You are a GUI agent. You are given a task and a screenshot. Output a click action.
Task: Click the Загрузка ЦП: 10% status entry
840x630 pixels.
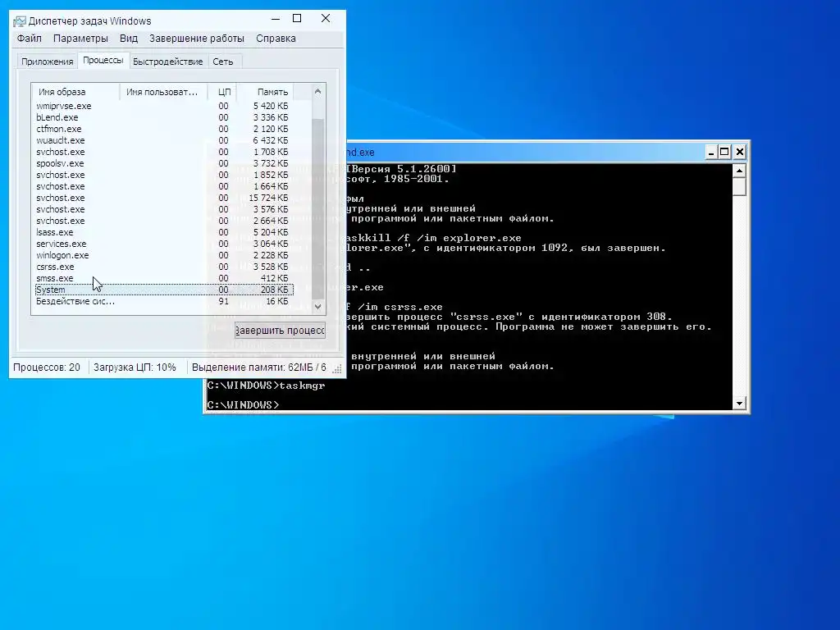pos(135,367)
